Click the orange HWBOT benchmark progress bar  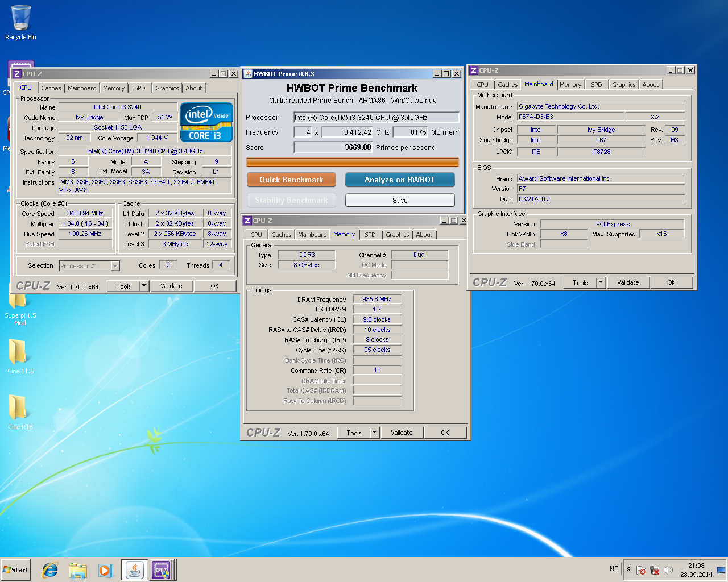point(353,162)
